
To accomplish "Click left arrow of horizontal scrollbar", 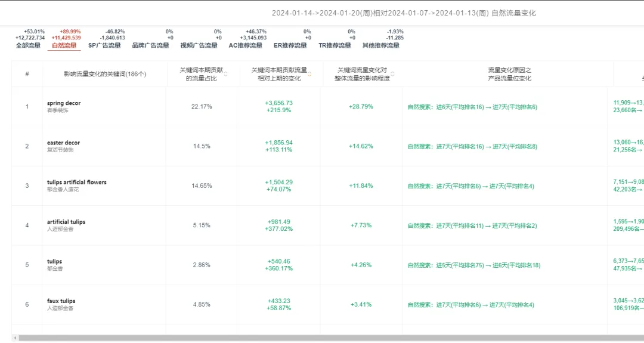I will pos(16,338).
